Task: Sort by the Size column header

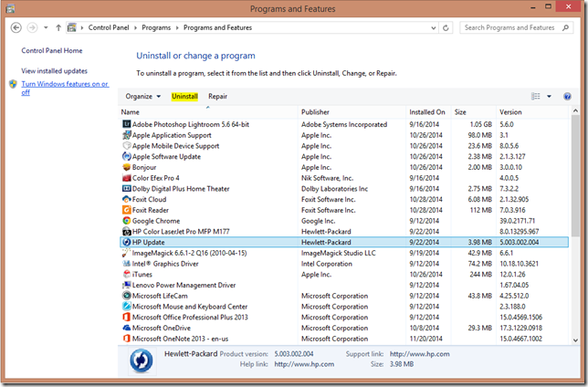Action: coord(460,112)
